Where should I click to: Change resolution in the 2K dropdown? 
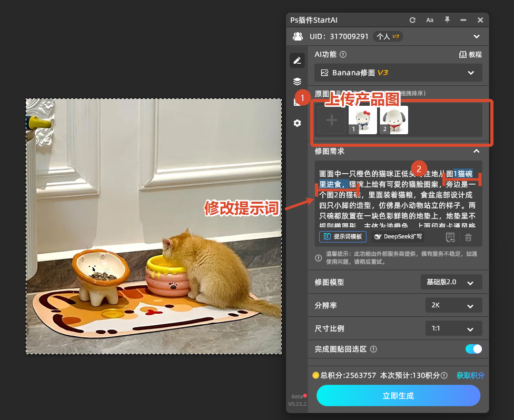(453, 305)
